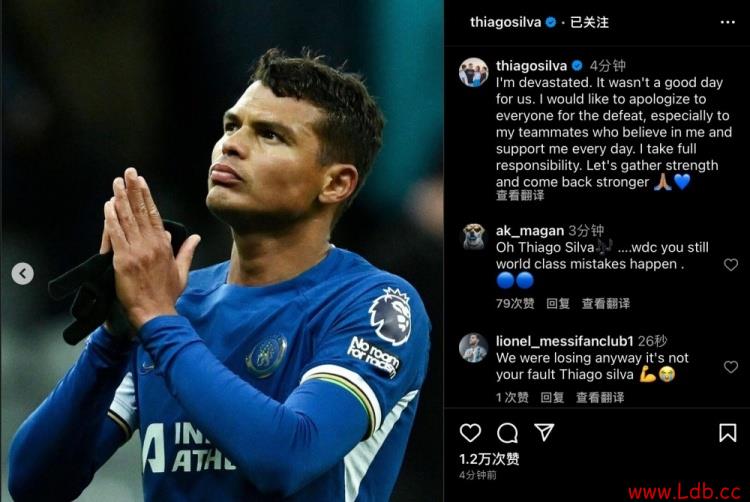Like lionel_messifanclub1's comment heart
Image resolution: width=750 pixels, height=502 pixels.
click(x=731, y=367)
